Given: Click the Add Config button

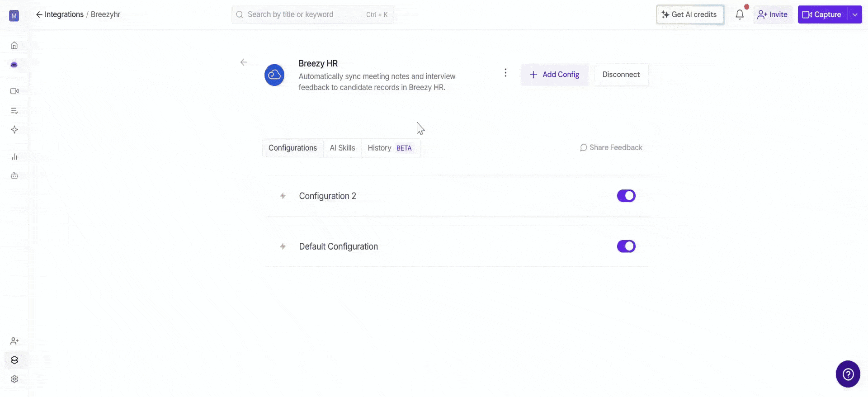Looking at the screenshot, I should 554,75.
